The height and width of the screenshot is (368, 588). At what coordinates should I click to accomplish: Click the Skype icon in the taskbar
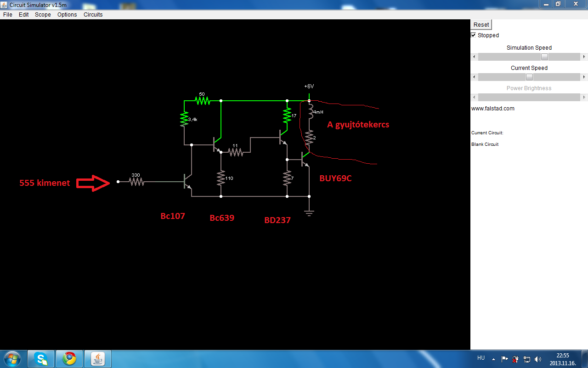[x=41, y=358]
